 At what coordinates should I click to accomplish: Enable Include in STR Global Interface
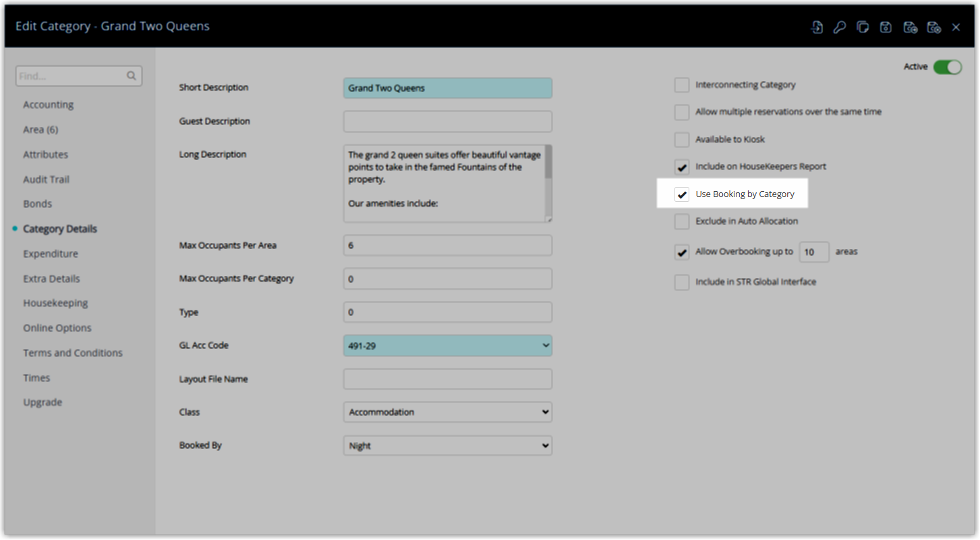pyautogui.click(x=682, y=282)
